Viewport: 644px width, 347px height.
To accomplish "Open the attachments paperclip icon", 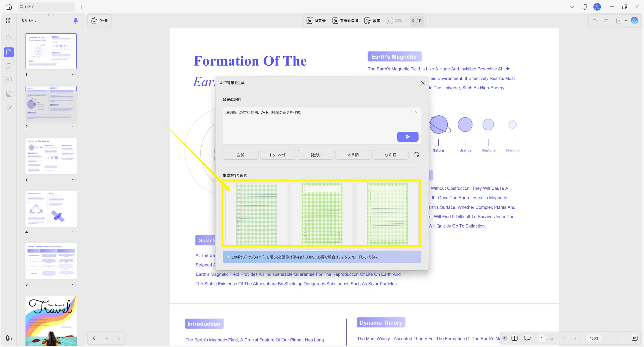I will tap(9, 108).
